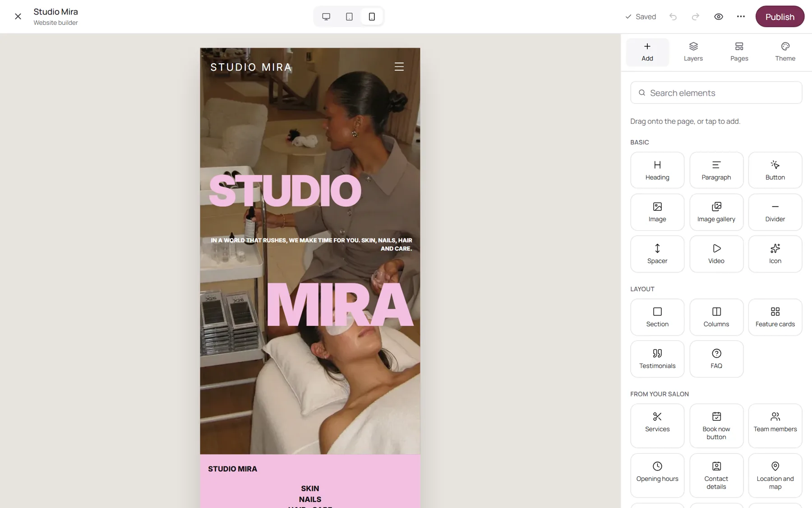Select the pink STUDIO heading
The width and height of the screenshot is (812, 508).
285,191
